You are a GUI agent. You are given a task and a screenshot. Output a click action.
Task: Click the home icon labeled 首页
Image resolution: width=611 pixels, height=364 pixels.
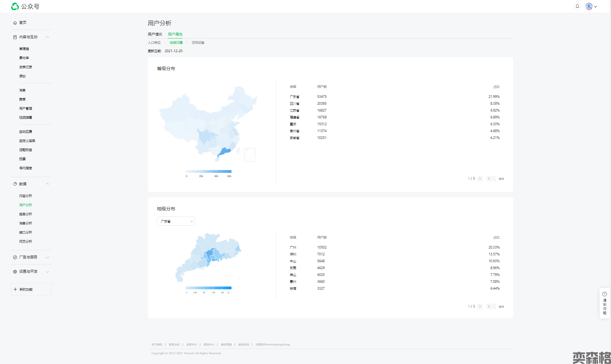[x=15, y=23]
